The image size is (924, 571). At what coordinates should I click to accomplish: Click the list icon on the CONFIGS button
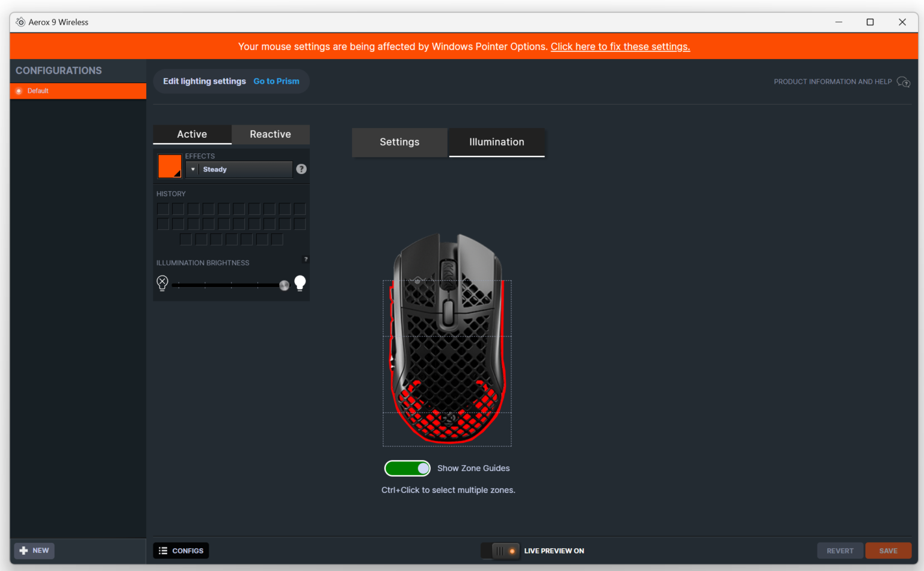pos(163,550)
